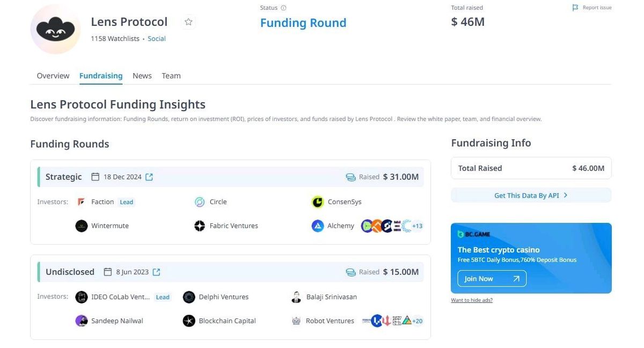Click the Lens Protocol logo image

55,29
